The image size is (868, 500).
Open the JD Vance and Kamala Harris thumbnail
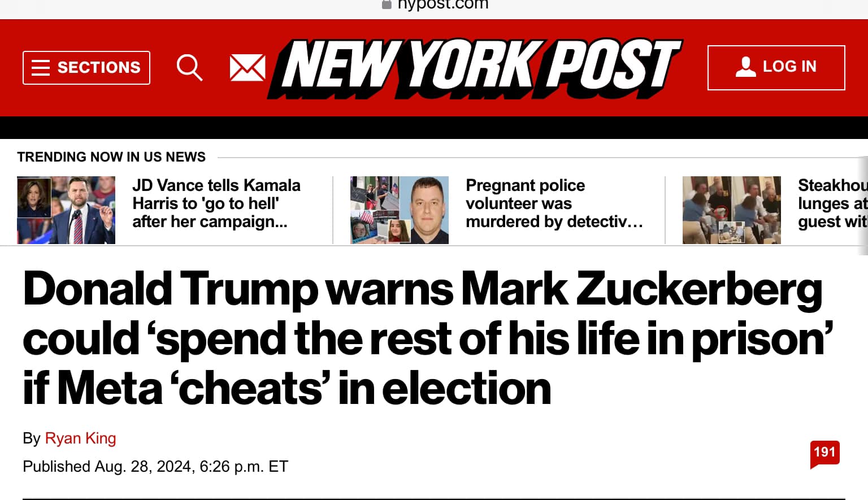pyautogui.click(x=66, y=210)
